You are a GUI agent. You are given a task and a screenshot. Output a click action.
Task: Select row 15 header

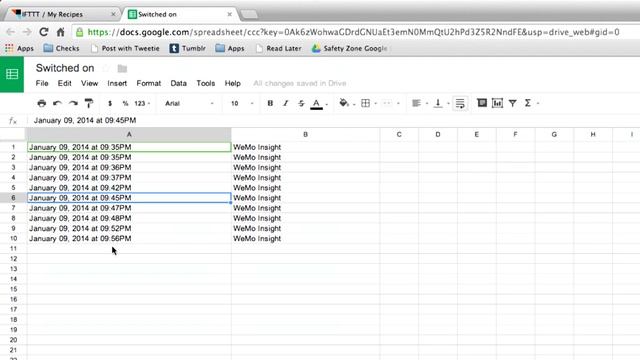pyautogui.click(x=13, y=289)
